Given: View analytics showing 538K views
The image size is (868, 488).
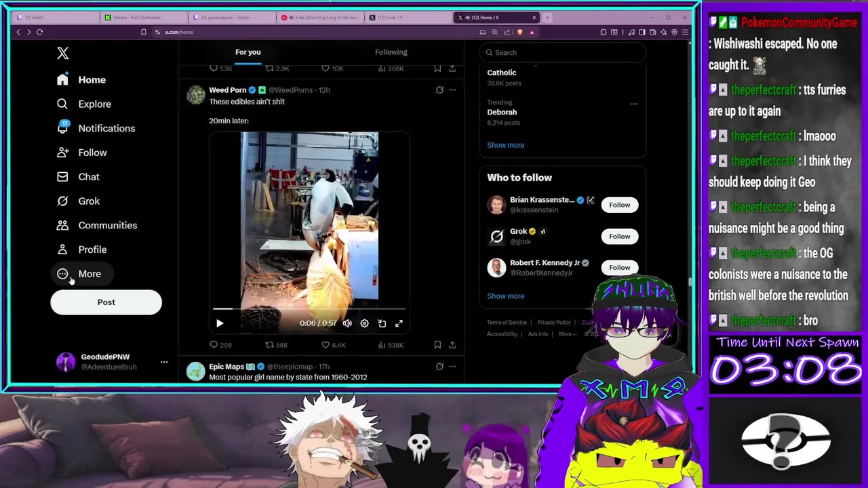Looking at the screenshot, I should coord(390,345).
